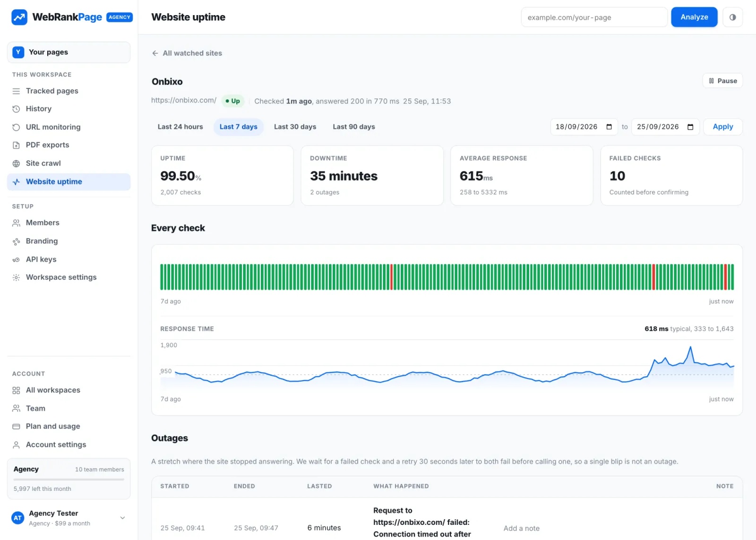Viewport: 756px width, 540px height.
Task: Click the back arrow beside All watched sites
Action: pyautogui.click(x=155, y=53)
